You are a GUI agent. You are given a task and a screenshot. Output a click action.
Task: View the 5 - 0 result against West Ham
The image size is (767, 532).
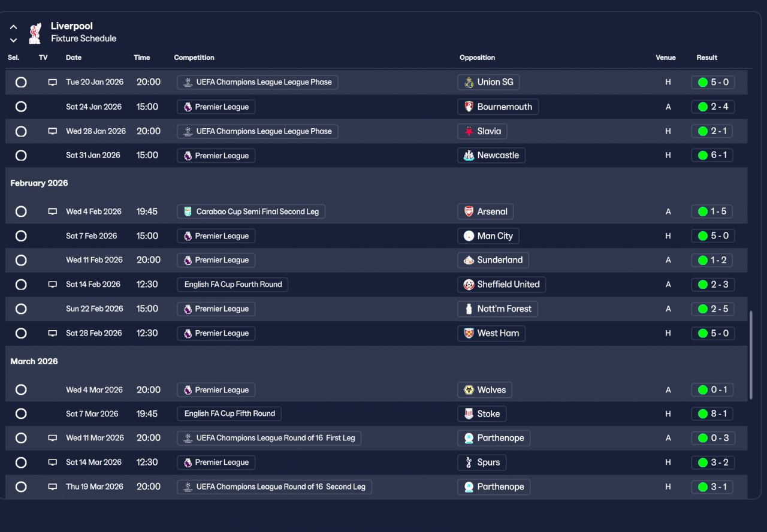point(713,333)
